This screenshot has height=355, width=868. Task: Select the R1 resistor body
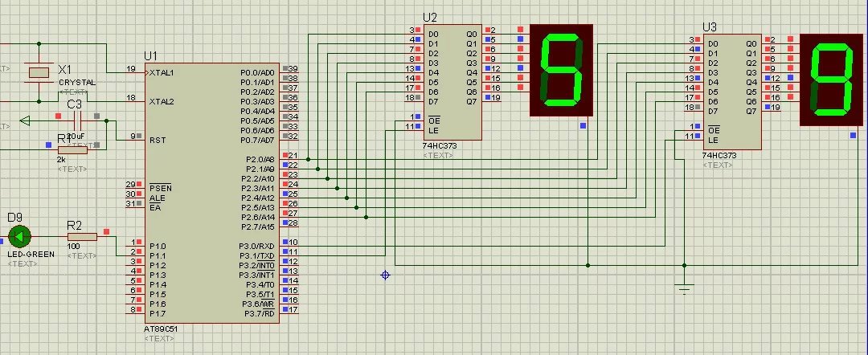(73, 150)
